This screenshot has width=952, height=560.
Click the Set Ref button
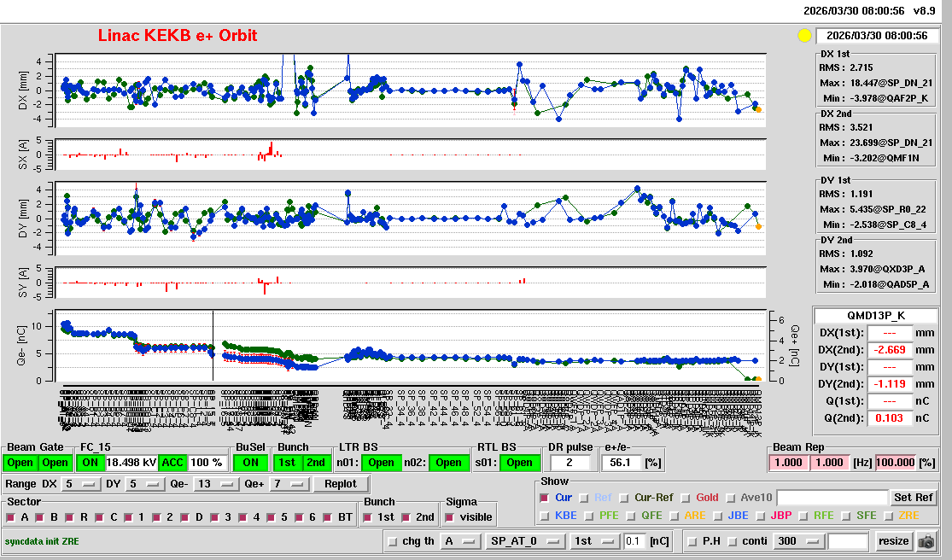pyautogui.click(x=913, y=498)
